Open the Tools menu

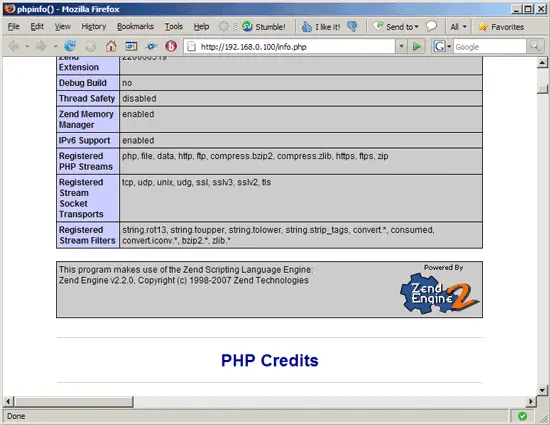[174, 27]
